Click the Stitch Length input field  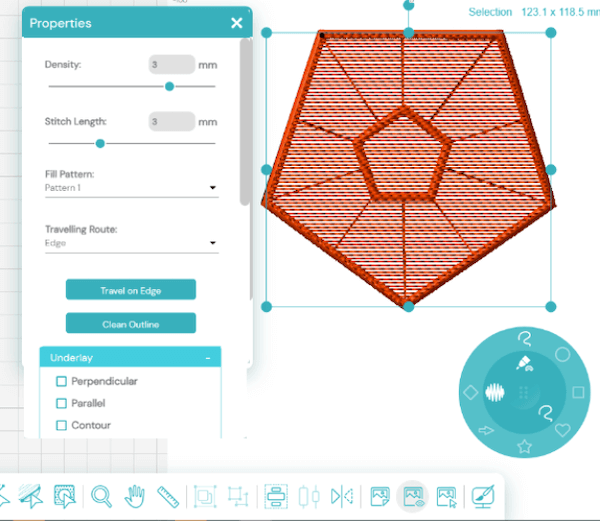pos(172,121)
